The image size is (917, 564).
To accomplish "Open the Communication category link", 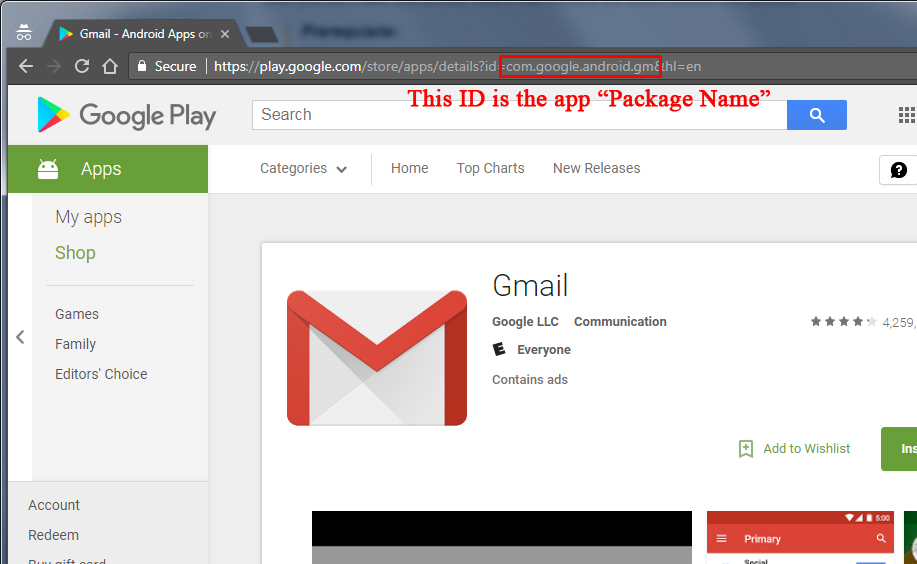I will point(620,322).
